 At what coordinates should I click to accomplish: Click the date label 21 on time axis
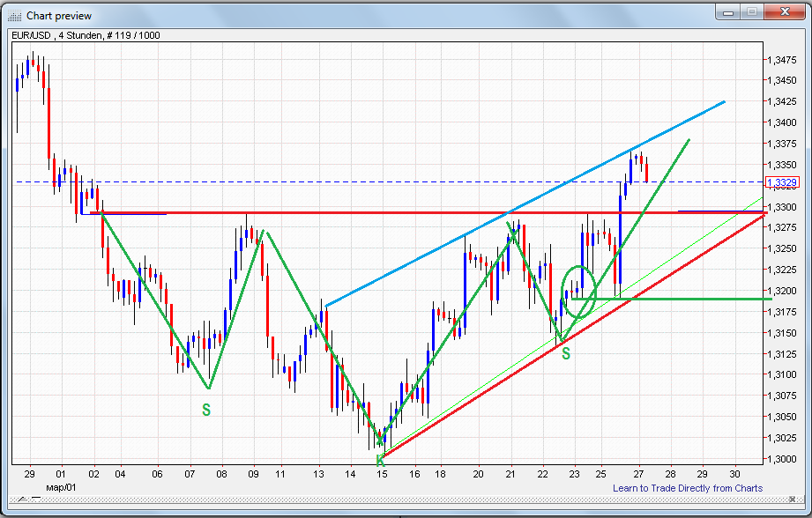510,474
